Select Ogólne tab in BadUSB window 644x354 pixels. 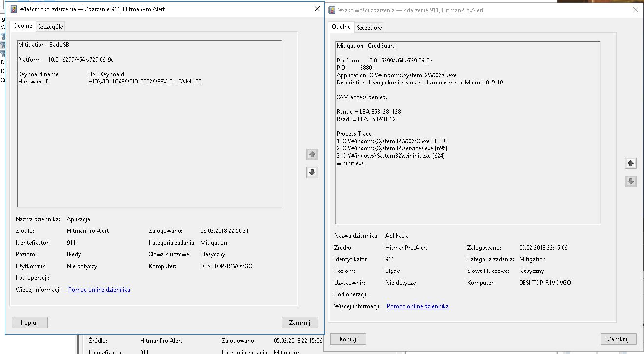22,26
